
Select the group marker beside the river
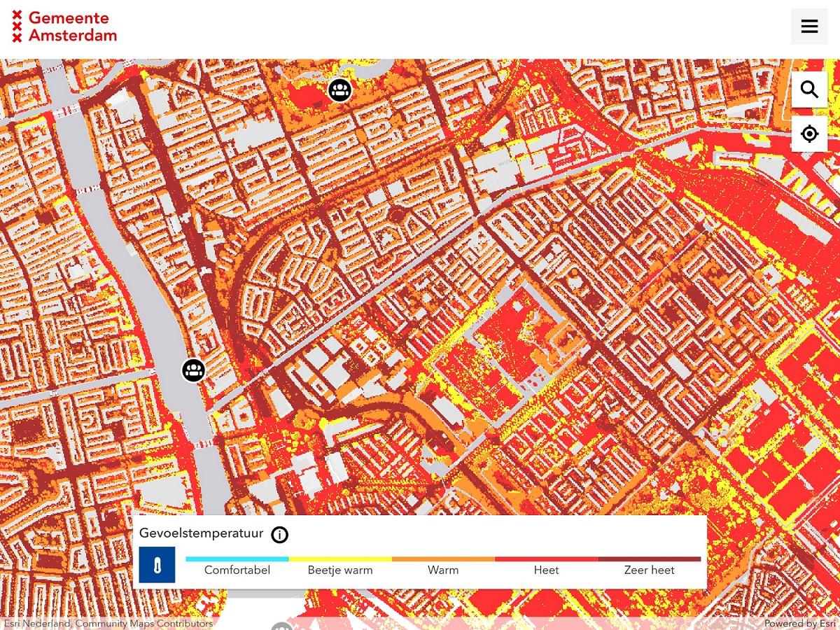(193, 370)
